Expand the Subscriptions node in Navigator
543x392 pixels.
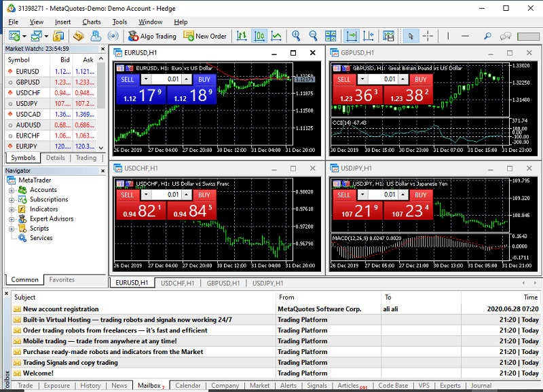12,200
